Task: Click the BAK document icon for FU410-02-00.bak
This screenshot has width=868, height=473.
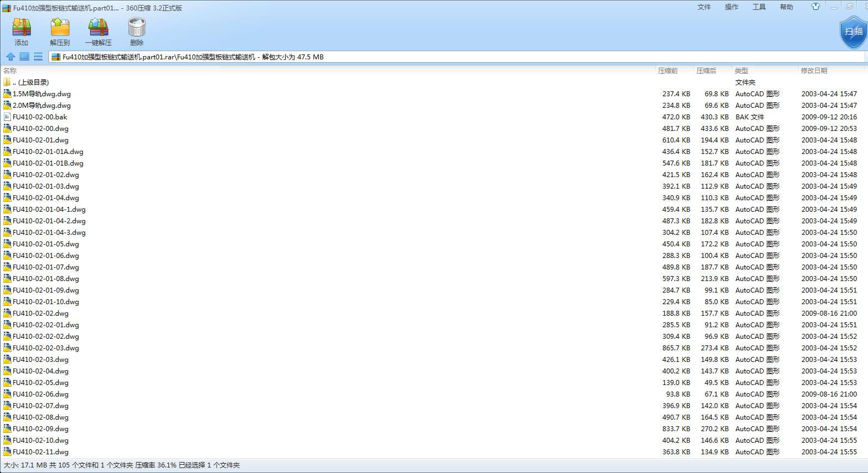Action: click(7, 117)
